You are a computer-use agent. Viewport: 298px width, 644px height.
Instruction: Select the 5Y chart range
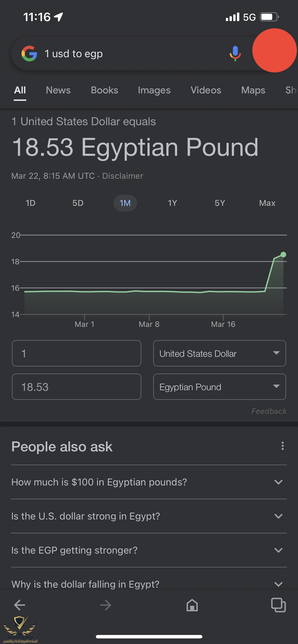(220, 203)
